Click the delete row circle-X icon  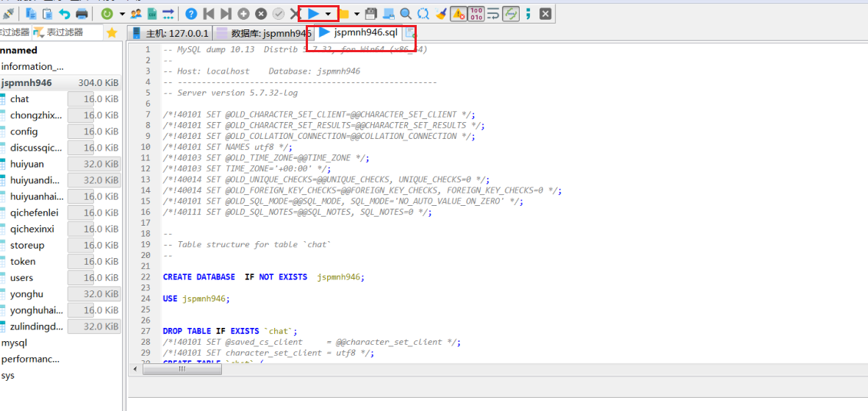(x=262, y=13)
